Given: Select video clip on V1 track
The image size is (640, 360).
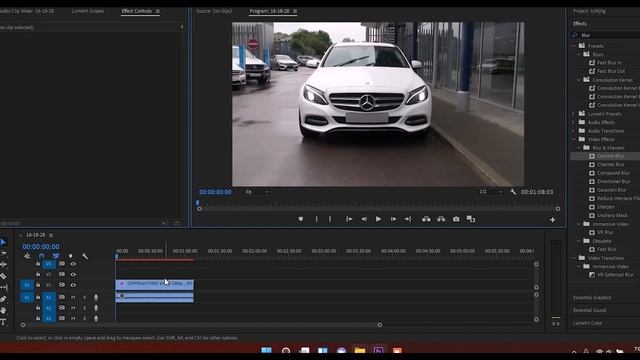Looking at the screenshot, I should point(155,284).
